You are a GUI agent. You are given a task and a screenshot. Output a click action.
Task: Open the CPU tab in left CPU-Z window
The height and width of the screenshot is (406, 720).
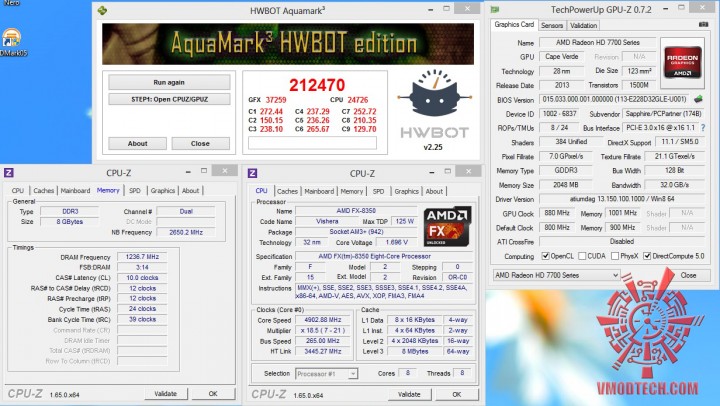(18, 191)
